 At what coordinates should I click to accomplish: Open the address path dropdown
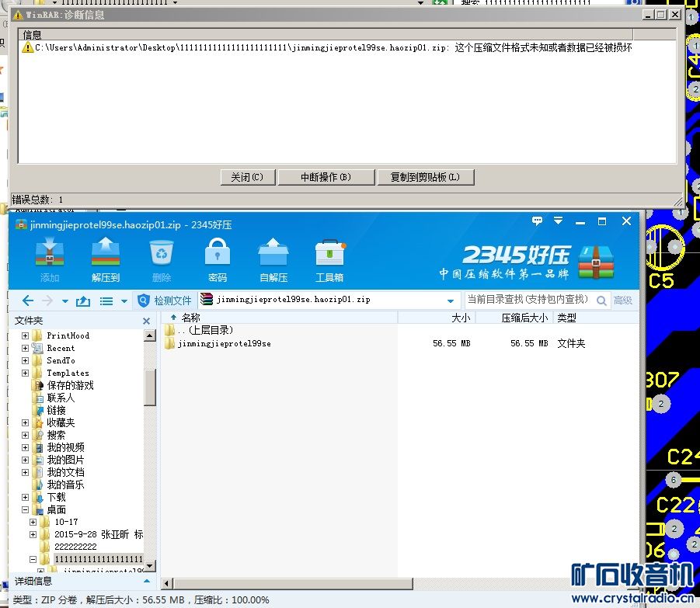coord(451,301)
